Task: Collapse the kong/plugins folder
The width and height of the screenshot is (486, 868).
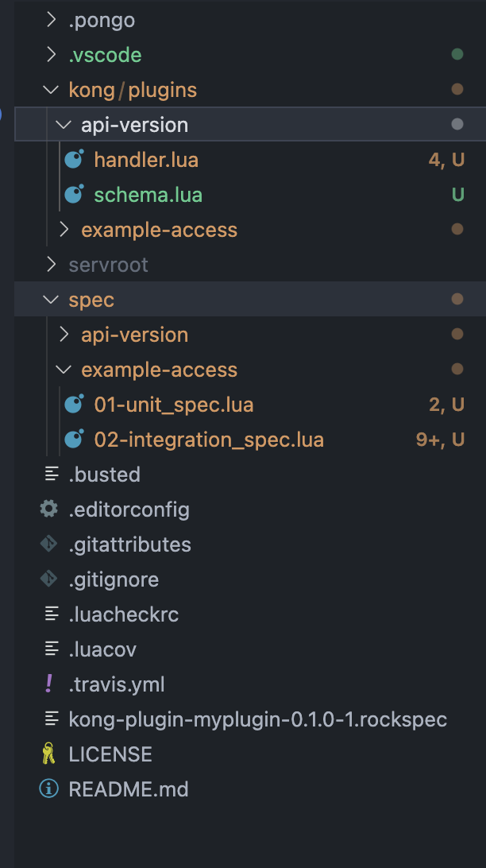Action: 50,89
